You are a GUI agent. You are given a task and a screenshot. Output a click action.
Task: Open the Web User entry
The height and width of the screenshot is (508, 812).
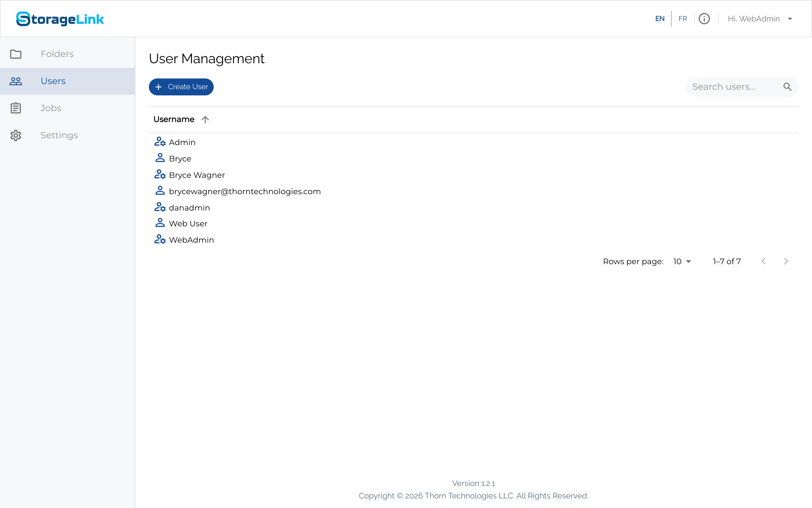473,224
